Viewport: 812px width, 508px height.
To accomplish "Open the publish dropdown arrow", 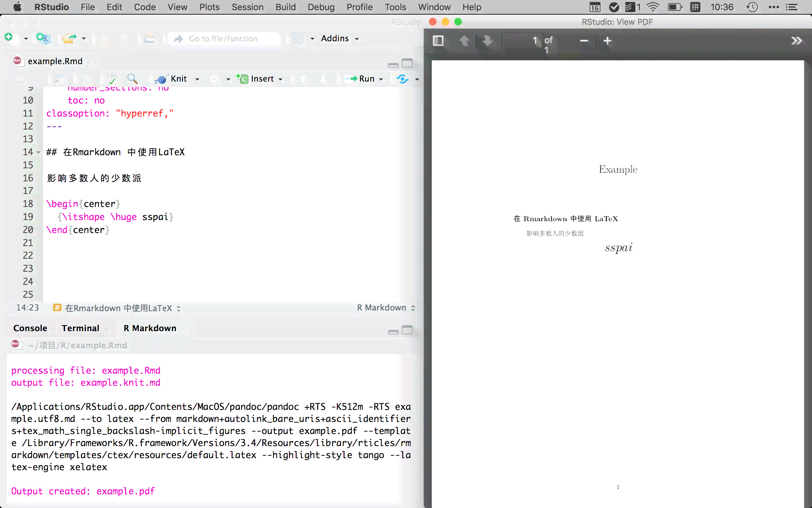I will (x=417, y=79).
